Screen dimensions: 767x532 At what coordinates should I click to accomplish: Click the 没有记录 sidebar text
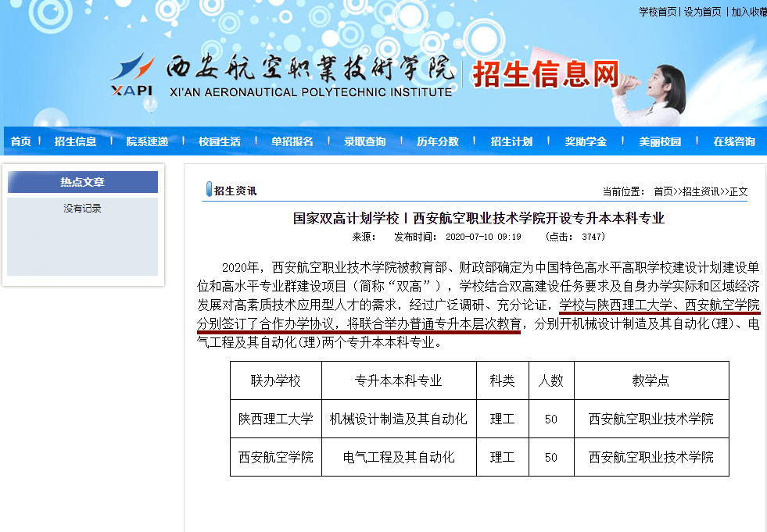[82, 209]
